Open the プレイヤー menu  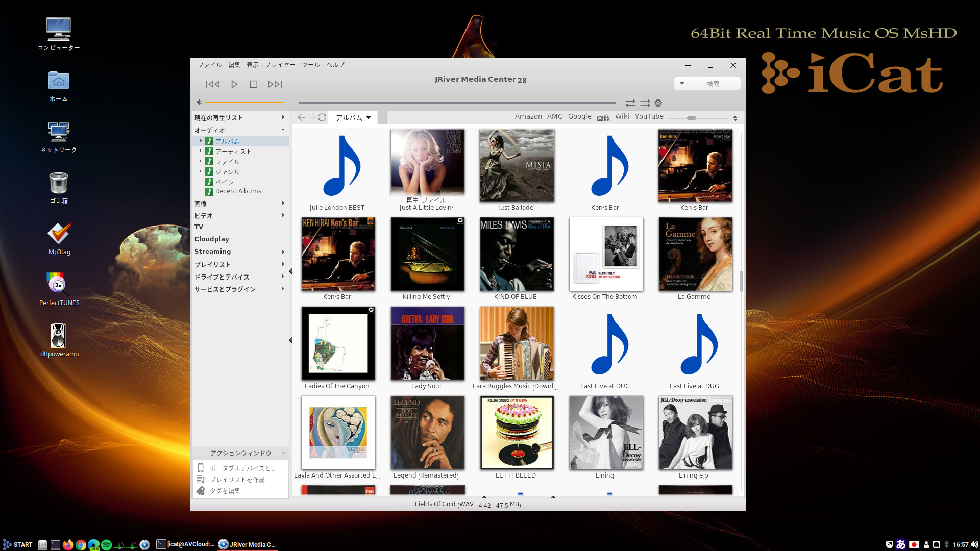(280, 65)
